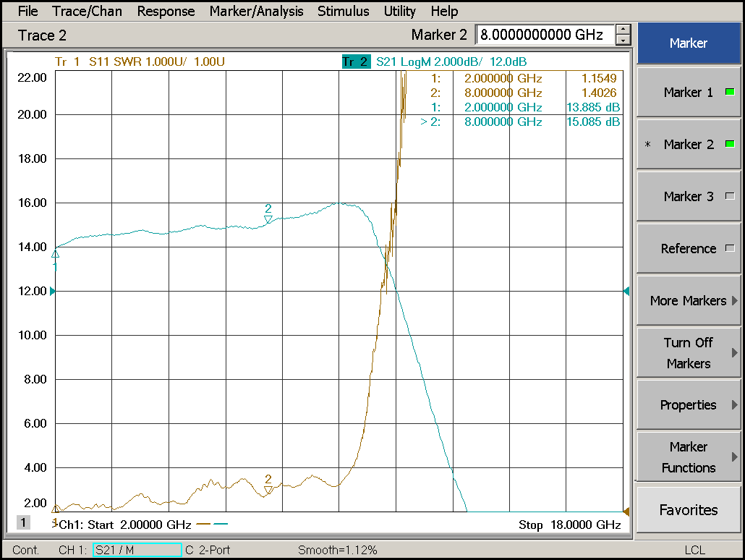Expand the Marker Functions submenu
The height and width of the screenshot is (560, 745).
pyautogui.click(x=688, y=457)
